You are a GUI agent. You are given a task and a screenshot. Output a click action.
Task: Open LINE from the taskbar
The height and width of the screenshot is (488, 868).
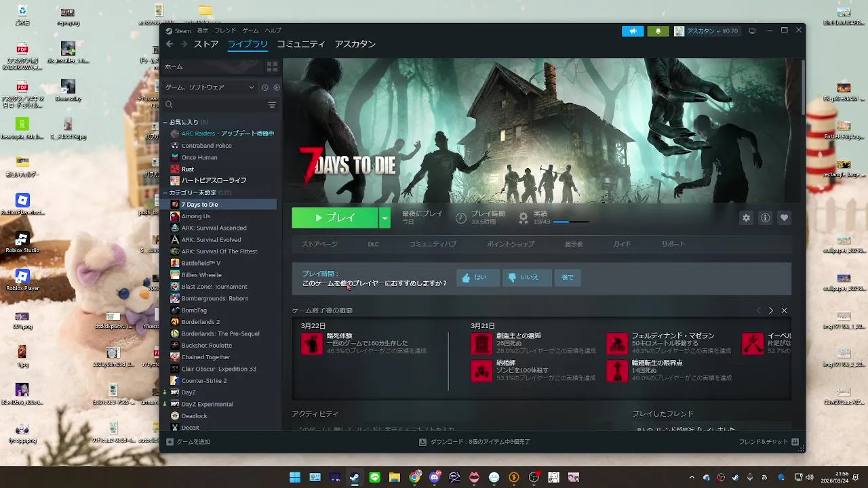375,477
